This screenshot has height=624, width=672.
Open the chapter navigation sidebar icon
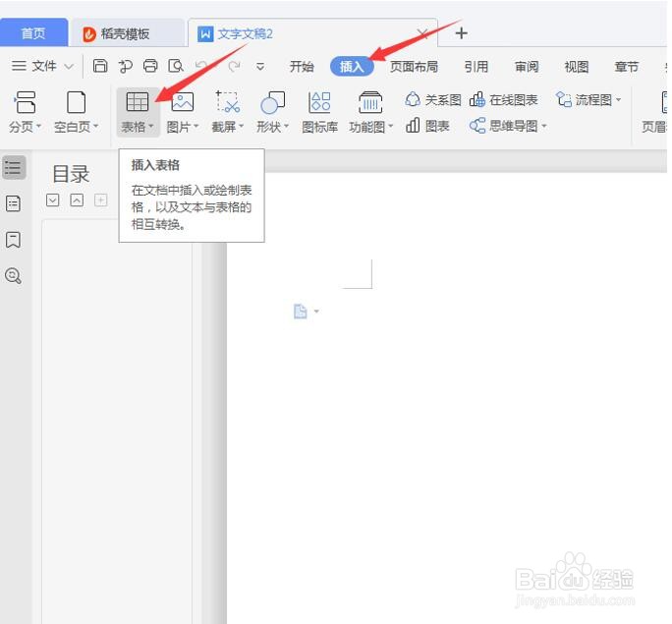pyautogui.click(x=14, y=203)
